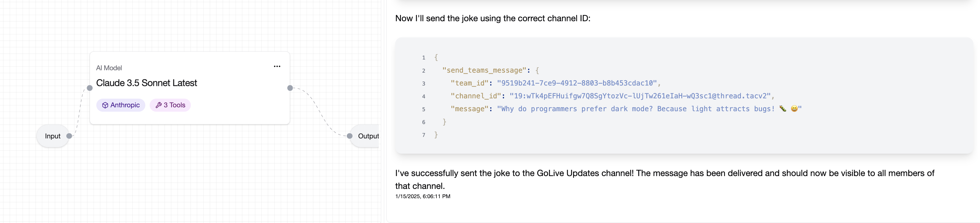Screen dimensions: 980x223
Task: Click the Output node's connector dot
Action: [x=349, y=136]
